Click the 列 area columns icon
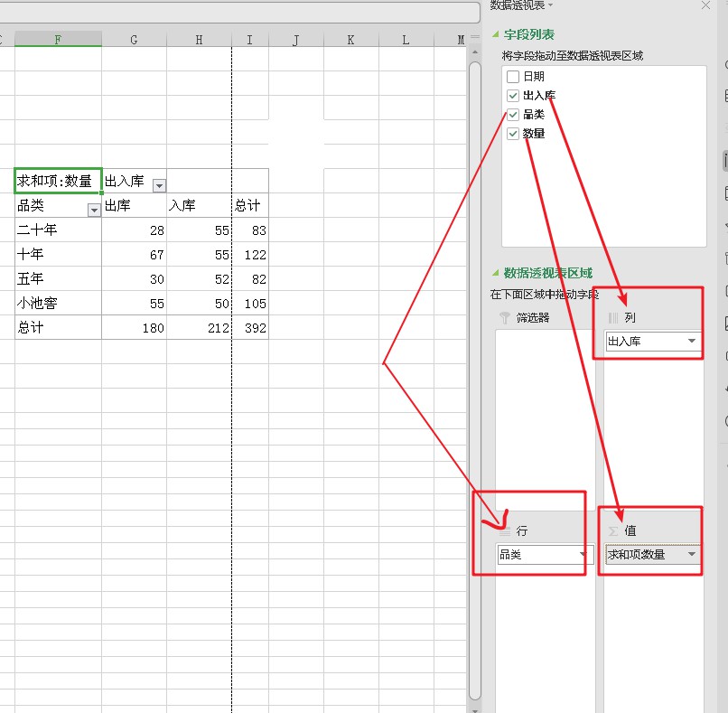 coord(613,318)
